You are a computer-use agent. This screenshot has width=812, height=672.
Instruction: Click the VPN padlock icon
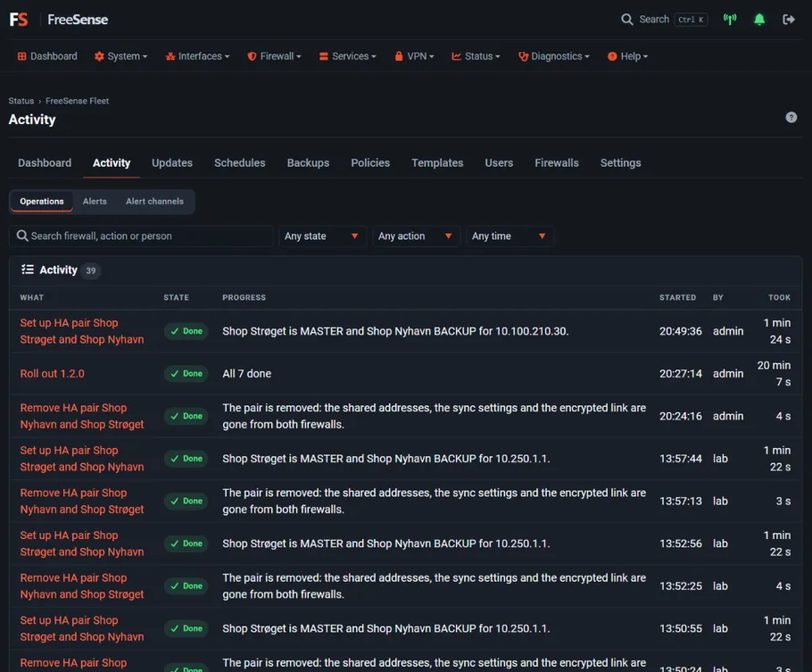(399, 56)
